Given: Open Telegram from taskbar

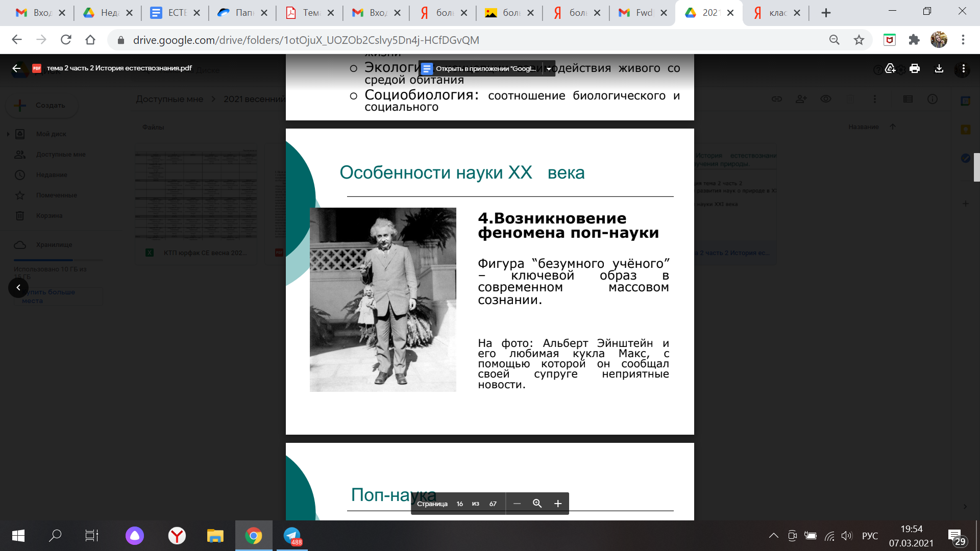Looking at the screenshot, I should tap(292, 536).
